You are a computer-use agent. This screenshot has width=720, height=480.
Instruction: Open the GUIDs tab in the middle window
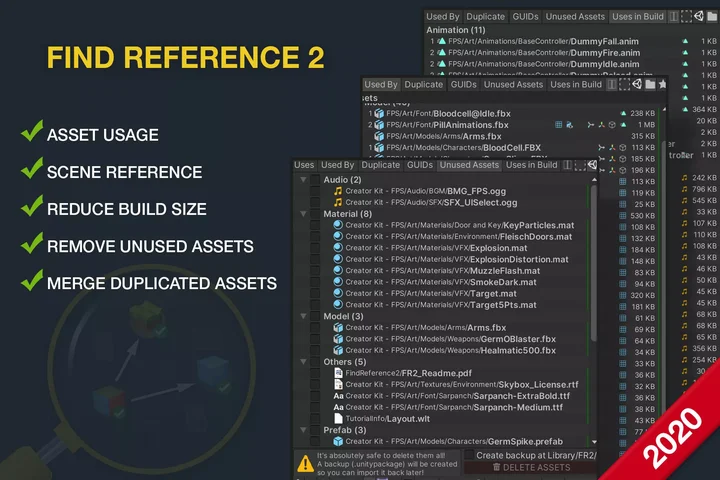pos(463,85)
